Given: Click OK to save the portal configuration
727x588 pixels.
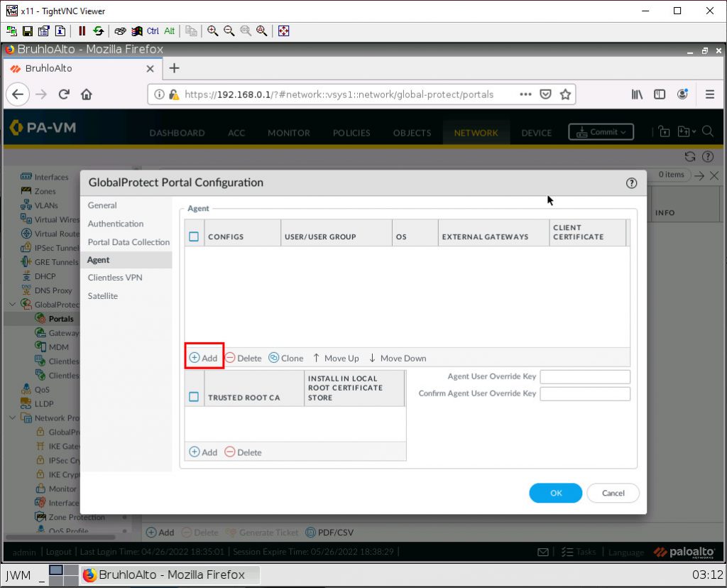Looking at the screenshot, I should [555, 493].
